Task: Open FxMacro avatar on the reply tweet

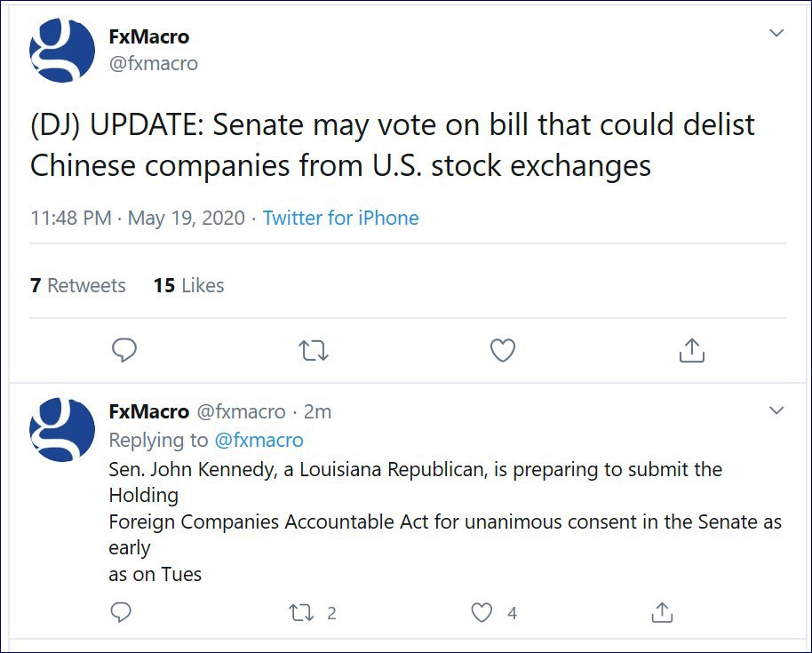Action: pos(62,429)
